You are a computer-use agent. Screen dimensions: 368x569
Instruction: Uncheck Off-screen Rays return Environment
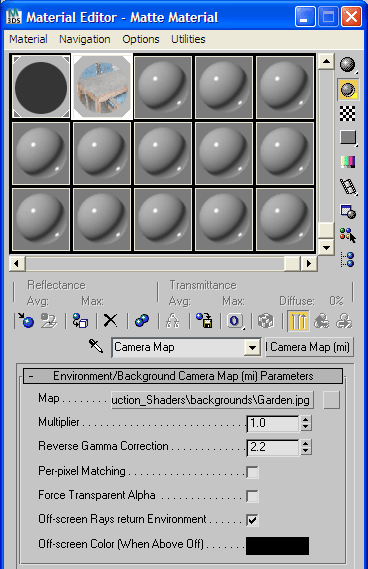[252, 520]
